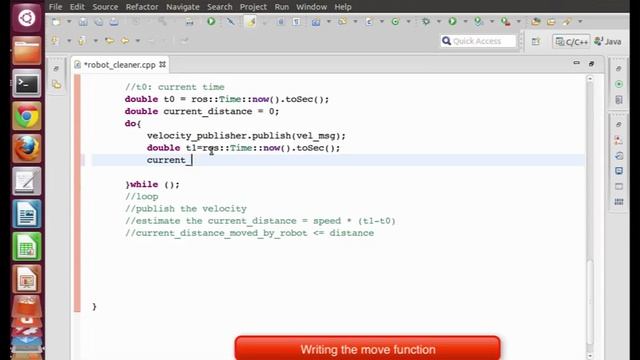Open the new C source file dropdown arrow

[382, 22]
